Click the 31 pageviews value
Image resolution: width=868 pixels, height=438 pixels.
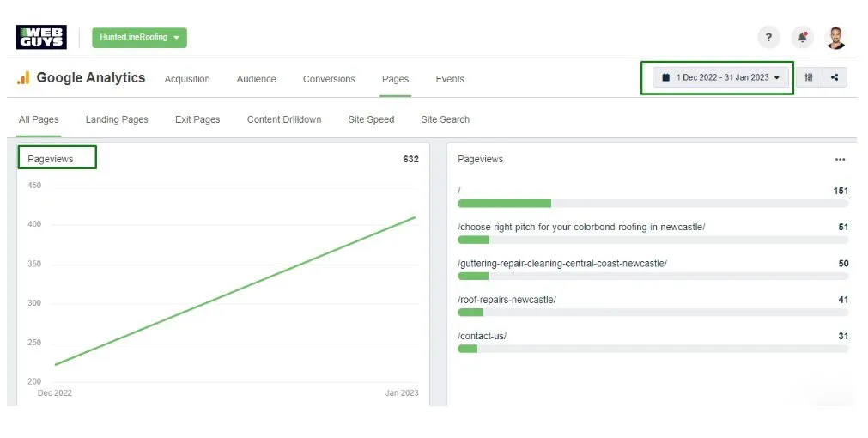point(843,336)
